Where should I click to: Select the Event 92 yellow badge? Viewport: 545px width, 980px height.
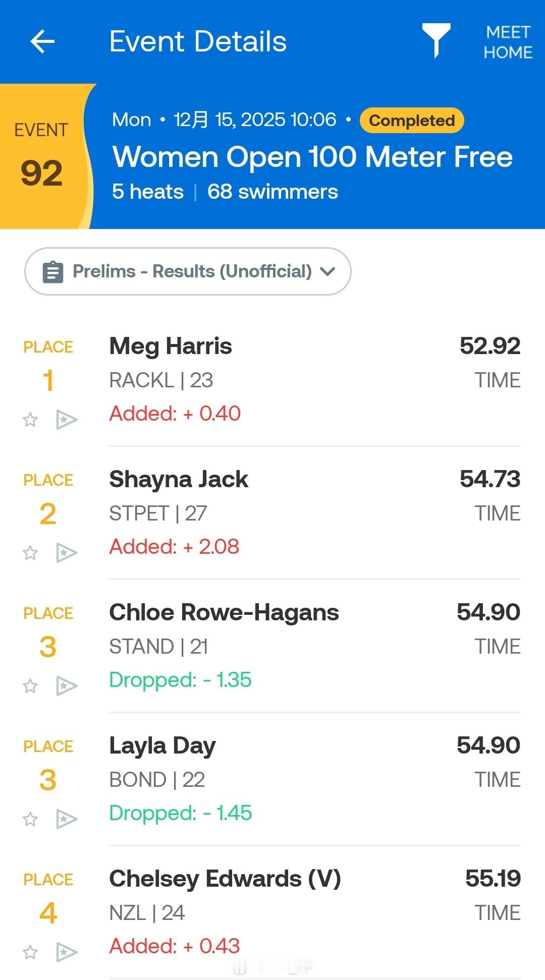[42, 156]
